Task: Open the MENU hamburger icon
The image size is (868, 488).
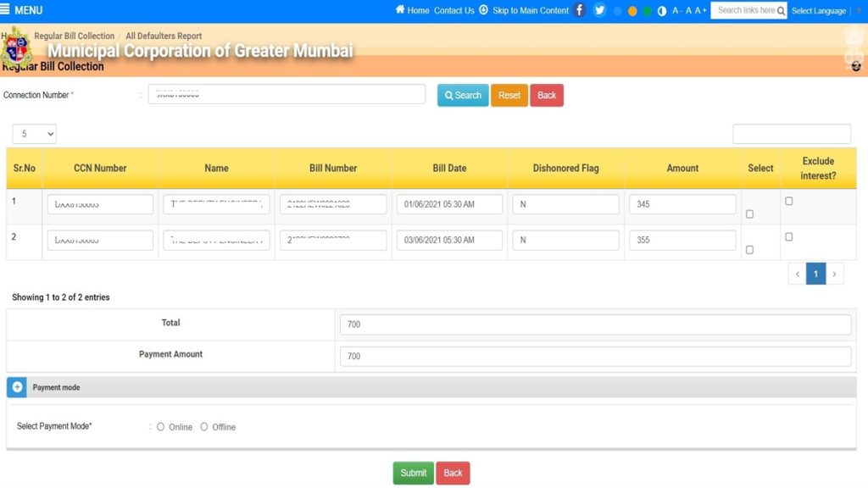Action: pyautogui.click(x=8, y=10)
